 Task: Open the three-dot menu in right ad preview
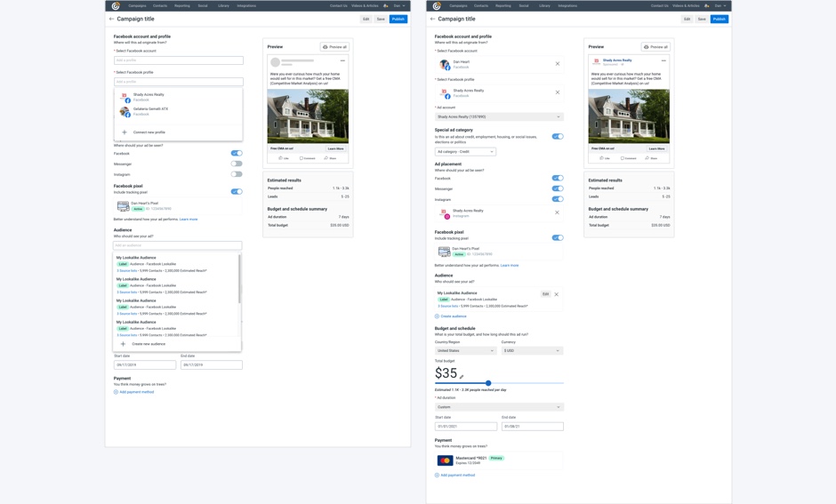(x=663, y=60)
